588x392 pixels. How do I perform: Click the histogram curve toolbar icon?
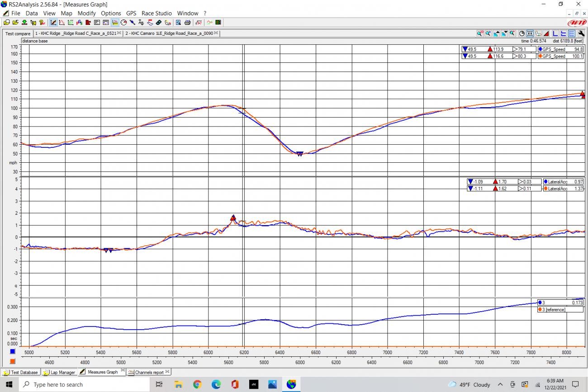click(62, 22)
